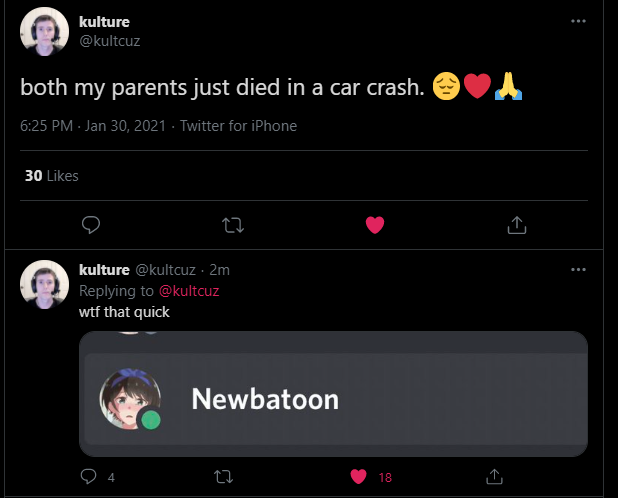Open the @kultcuz mention link in reply
This screenshot has height=498, width=618.
[x=188, y=291]
